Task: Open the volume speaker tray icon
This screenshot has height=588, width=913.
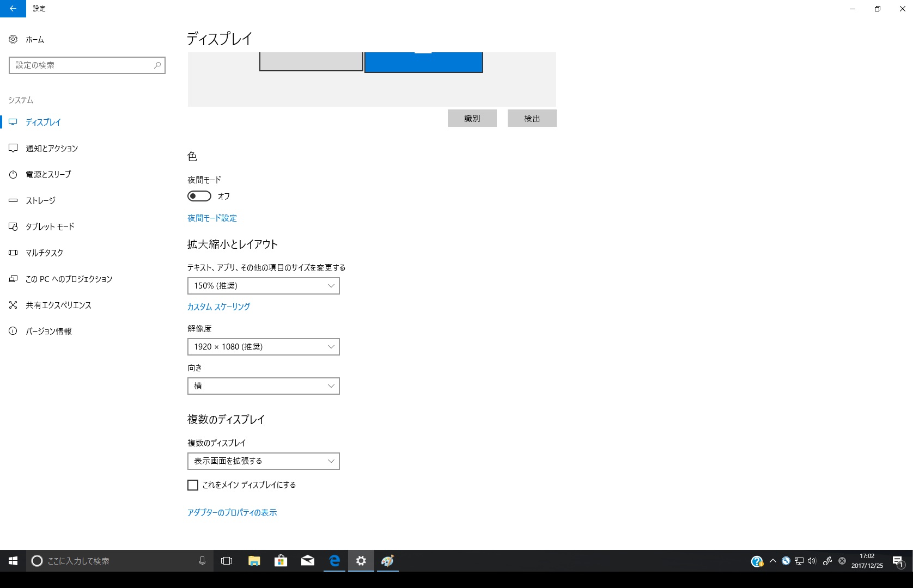Action: coord(812,561)
